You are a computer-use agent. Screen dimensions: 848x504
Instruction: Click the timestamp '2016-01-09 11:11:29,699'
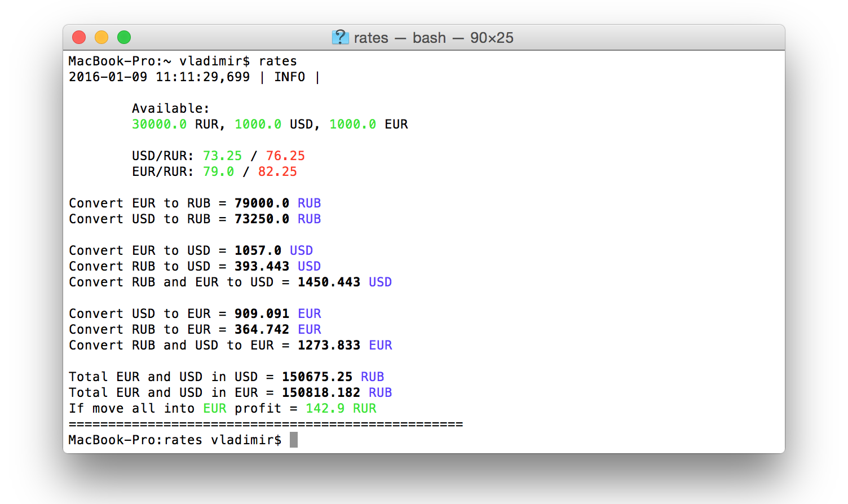tap(159, 77)
